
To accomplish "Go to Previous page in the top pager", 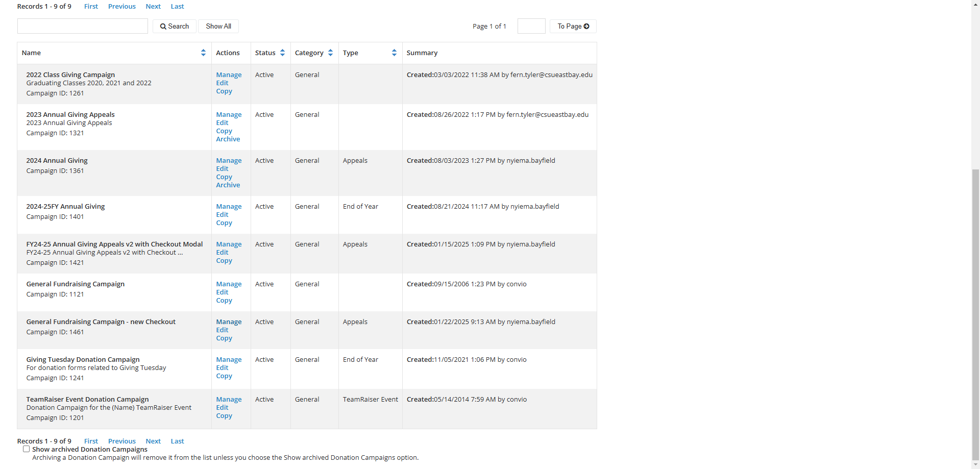I will pos(122,6).
